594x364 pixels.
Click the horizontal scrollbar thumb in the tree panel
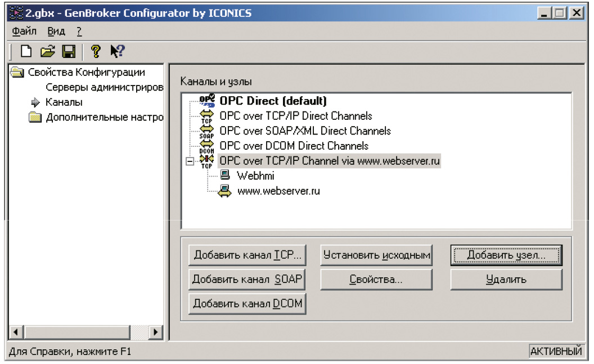tap(77, 332)
